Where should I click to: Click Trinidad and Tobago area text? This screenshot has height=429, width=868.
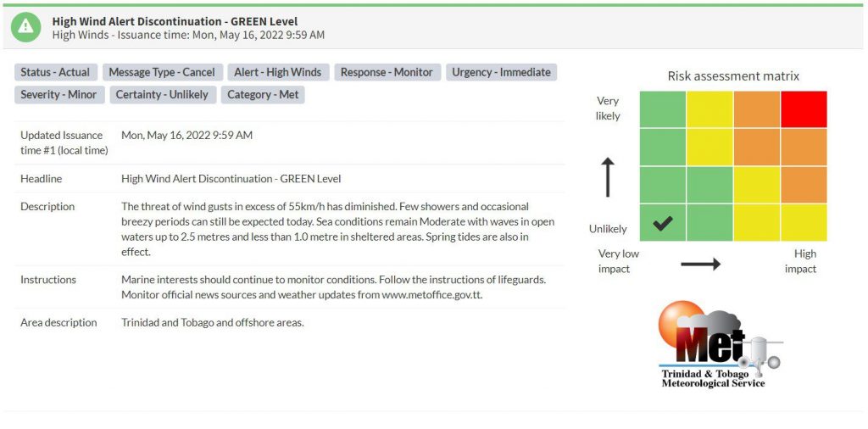[213, 323]
